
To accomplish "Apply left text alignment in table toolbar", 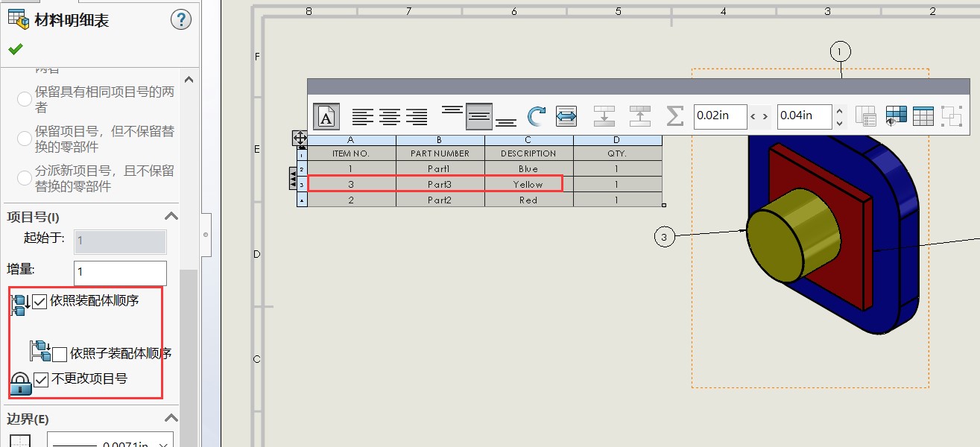I will click(x=363, y=117).
